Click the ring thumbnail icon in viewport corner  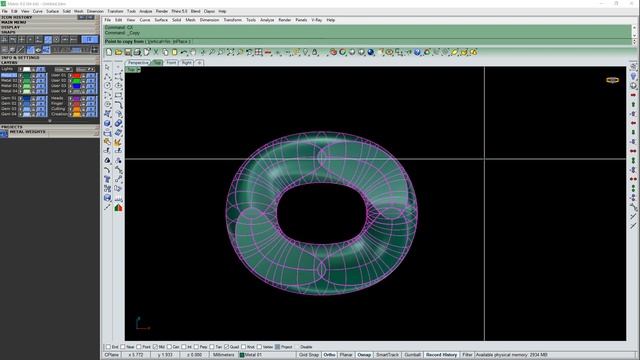[612, 80]
